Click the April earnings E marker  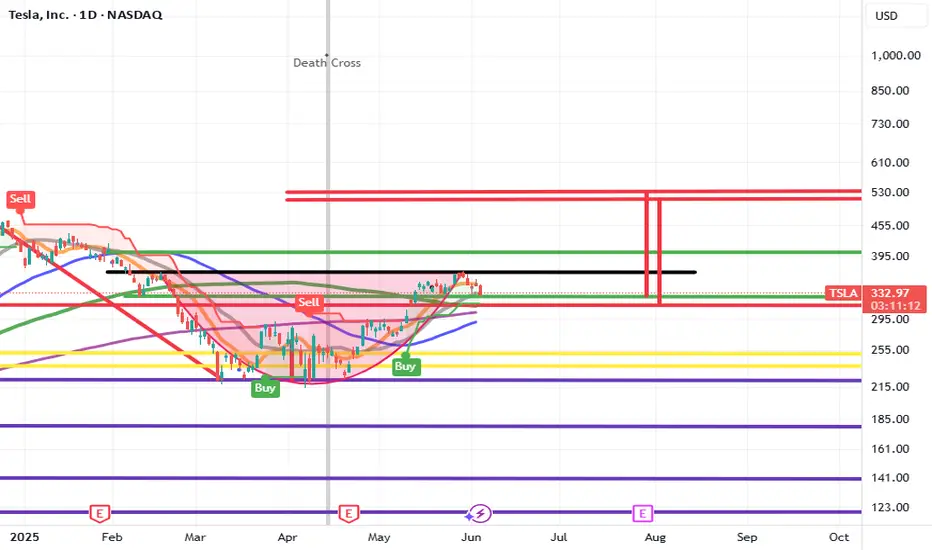click(x=348, y=513)
